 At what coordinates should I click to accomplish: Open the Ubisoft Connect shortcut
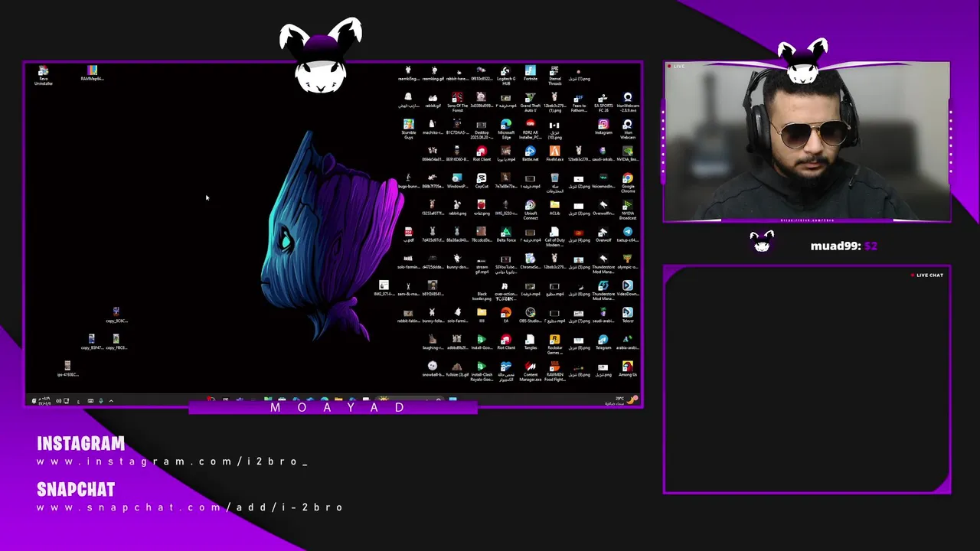pos(531,210)
